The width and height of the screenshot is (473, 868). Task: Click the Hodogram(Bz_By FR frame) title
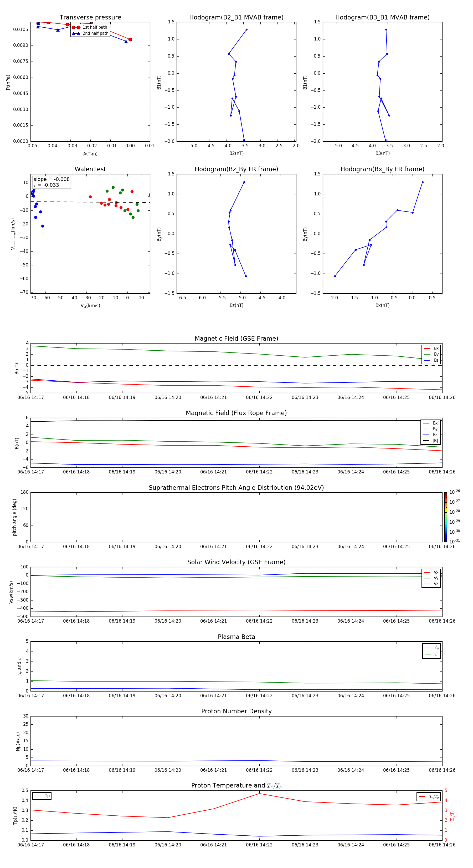pos(236,169)
